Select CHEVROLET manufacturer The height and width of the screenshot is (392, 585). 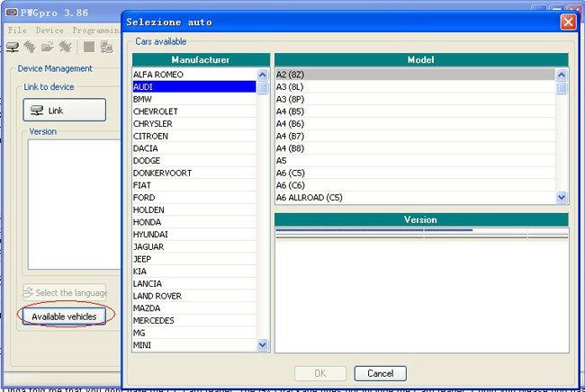point(194,111)
